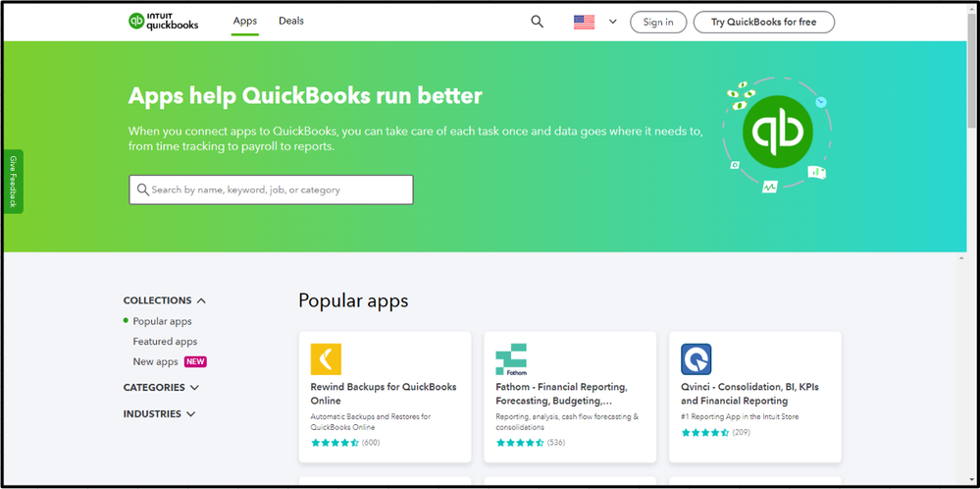
Task: Switch to the Apps tab
Action: pos(245,22)
